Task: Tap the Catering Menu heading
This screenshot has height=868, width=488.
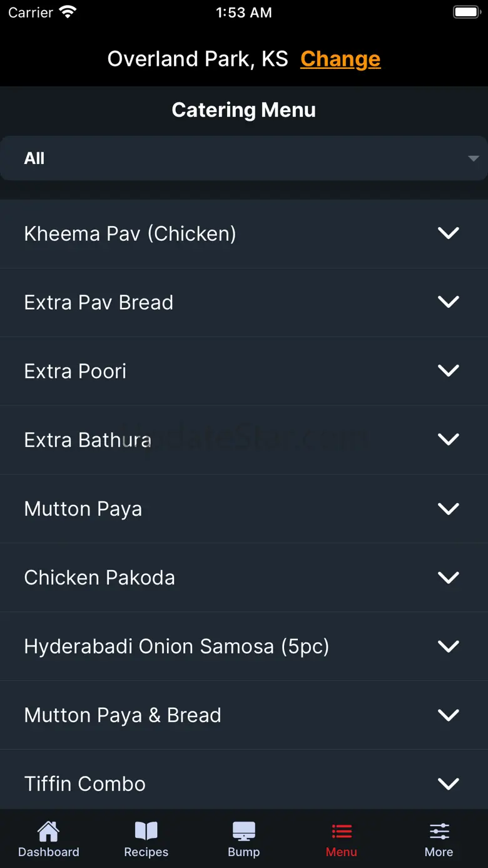Action: (x=243, y=110)
